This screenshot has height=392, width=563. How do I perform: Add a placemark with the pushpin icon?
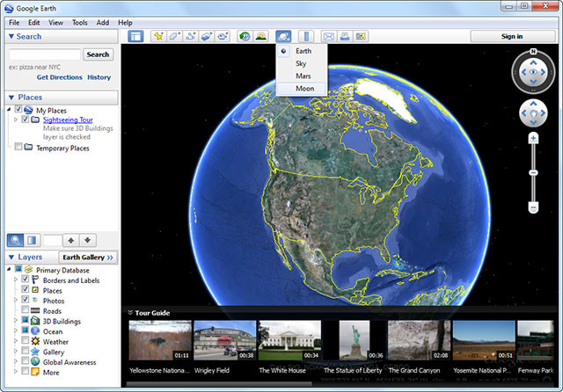pyautogui.click(x=158, y=36)
